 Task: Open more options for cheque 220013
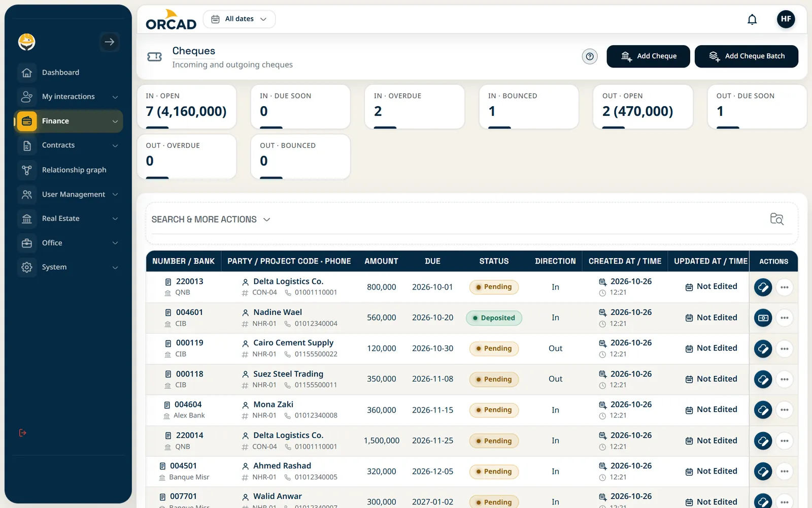pyautogui.click(x=785, y=287)
